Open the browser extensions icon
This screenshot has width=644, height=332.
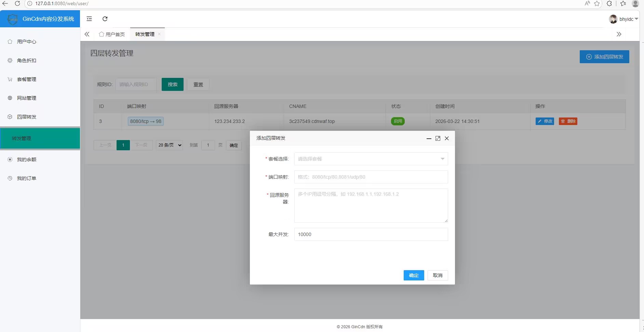coord(609,3)
